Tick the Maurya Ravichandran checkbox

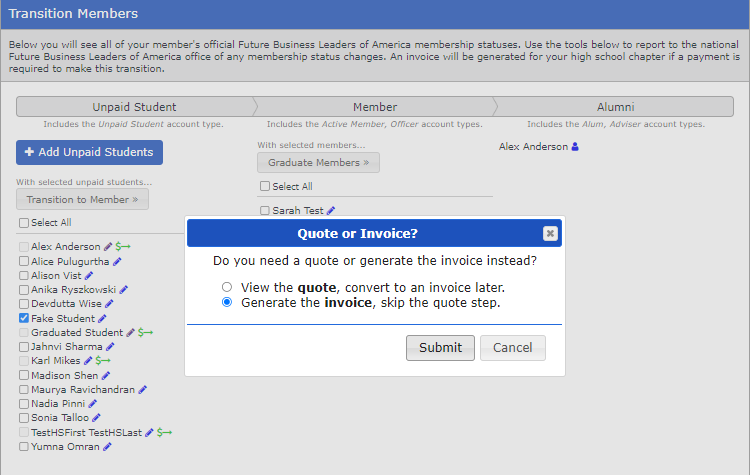click(x=24, y=389)
